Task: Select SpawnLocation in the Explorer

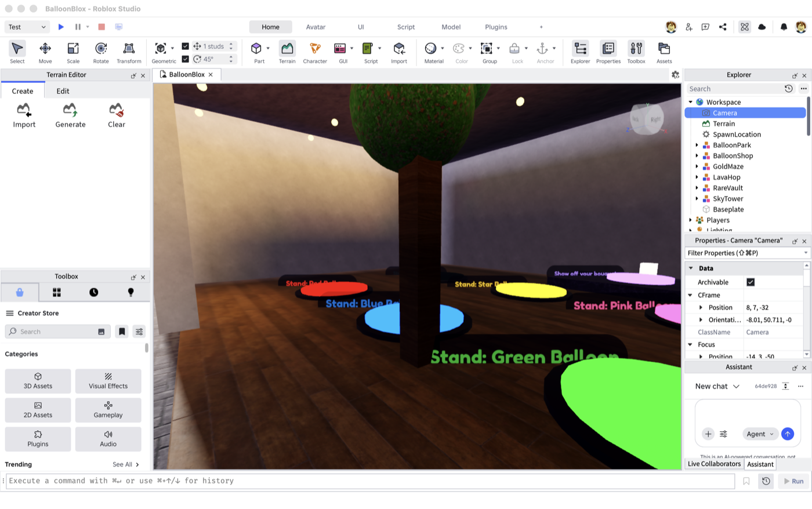Action: [x=737, y=134]
